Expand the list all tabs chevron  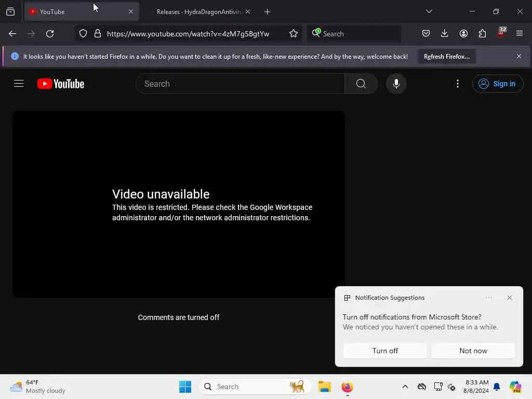coord(429,11)
